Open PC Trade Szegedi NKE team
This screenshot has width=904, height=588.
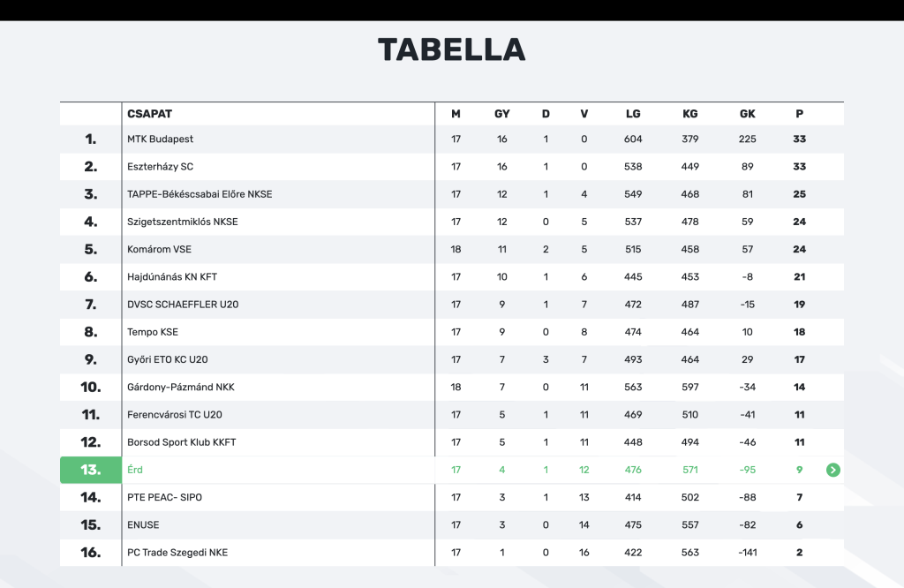tap(177, 553)
